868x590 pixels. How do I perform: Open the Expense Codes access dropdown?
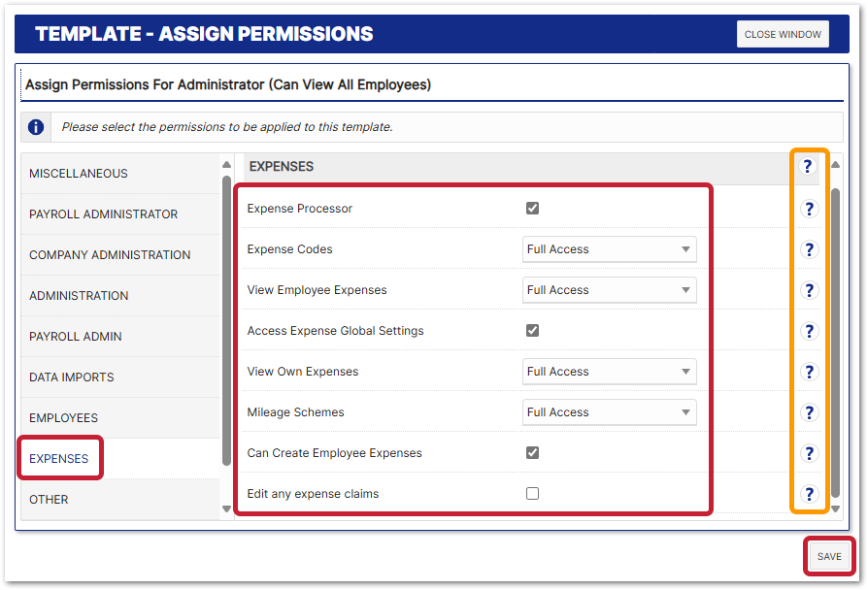(x=609, y=249)
